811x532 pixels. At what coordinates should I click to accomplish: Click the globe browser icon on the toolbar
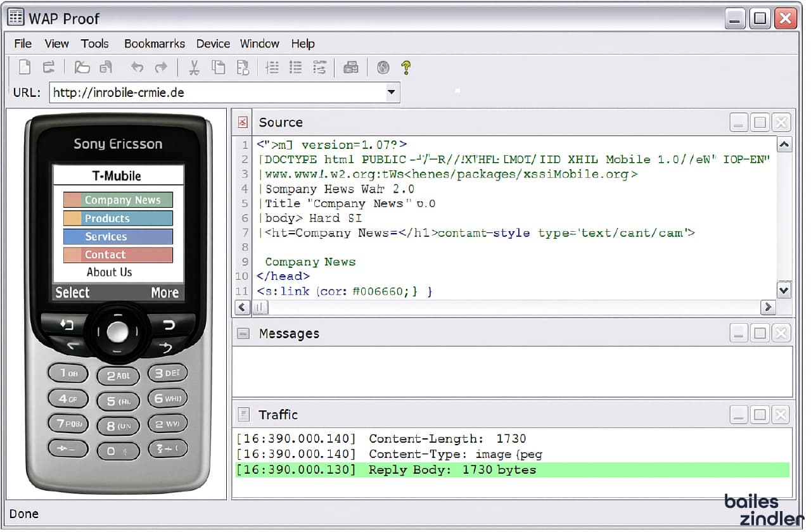[383, 67]
